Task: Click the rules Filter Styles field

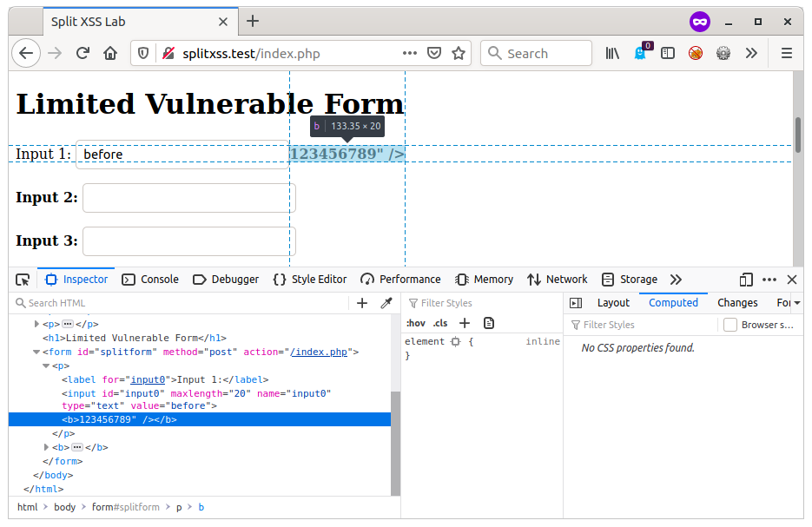Action: coord(482,303)
